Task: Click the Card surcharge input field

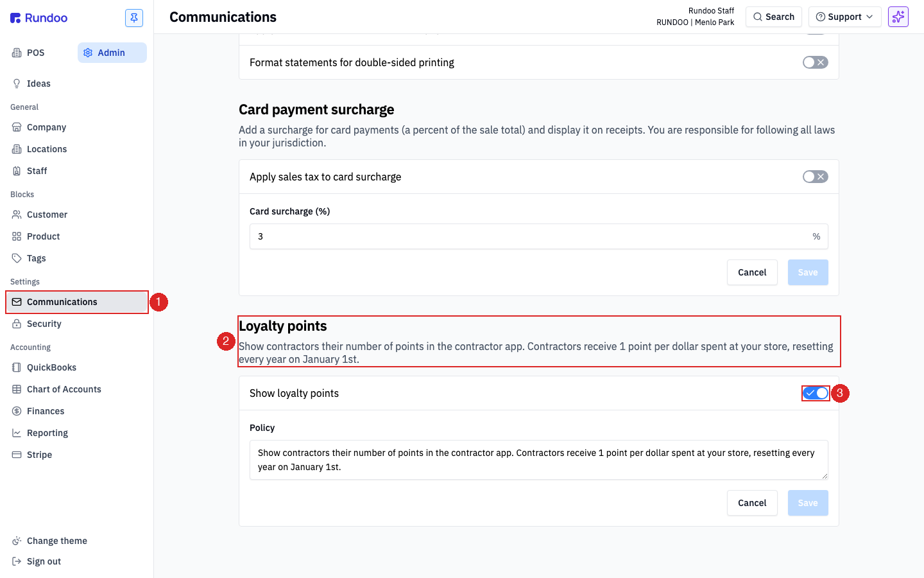Action: (539, 236)
